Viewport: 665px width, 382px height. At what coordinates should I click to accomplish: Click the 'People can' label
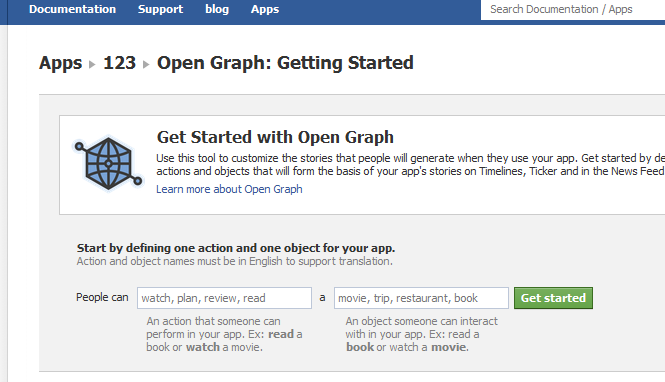tap(102, 297)
